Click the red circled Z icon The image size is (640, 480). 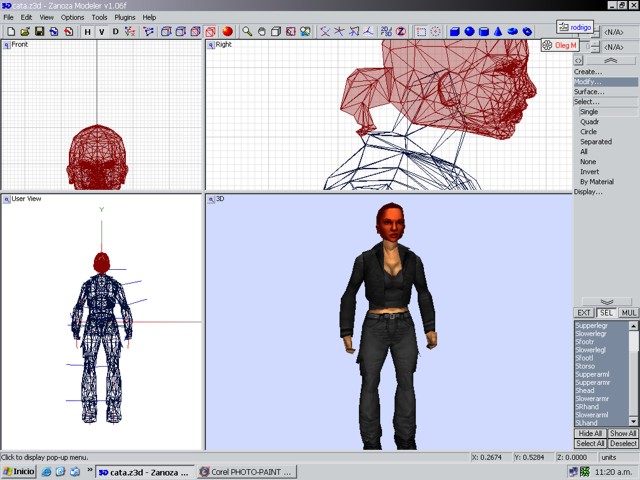[x=401, y=31]
